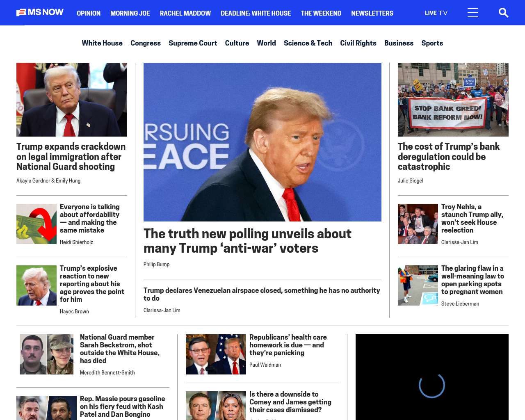525x420 pixels.
Task: Go to Business topic
Action: [x=399, y=43]
